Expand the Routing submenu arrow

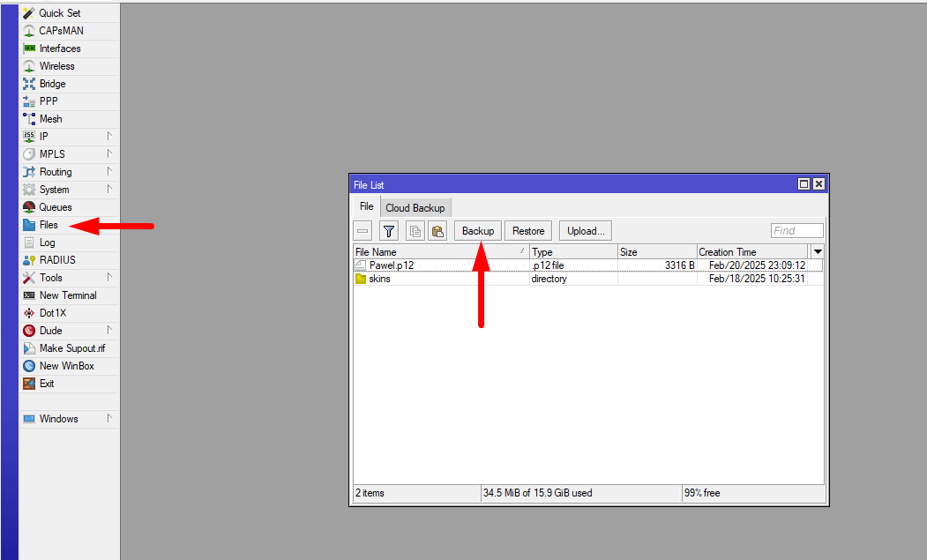(109, 171)
